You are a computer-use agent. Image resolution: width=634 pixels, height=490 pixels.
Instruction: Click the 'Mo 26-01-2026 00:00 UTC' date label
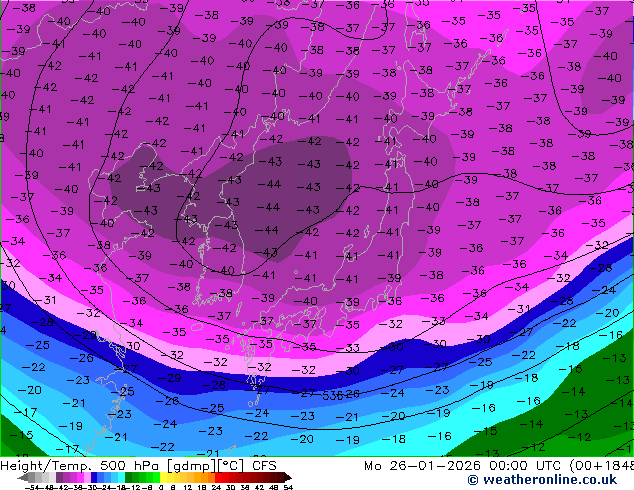click(x=465, y=466)
